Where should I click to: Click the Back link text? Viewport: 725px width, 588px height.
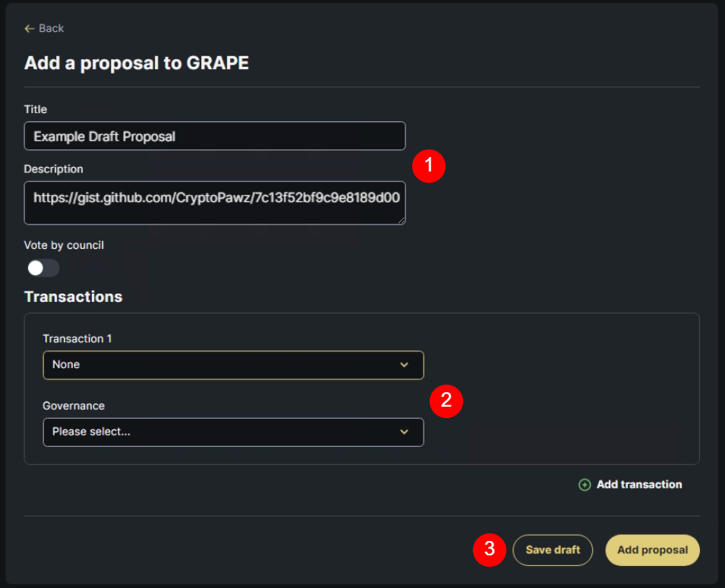coord(52,29)
